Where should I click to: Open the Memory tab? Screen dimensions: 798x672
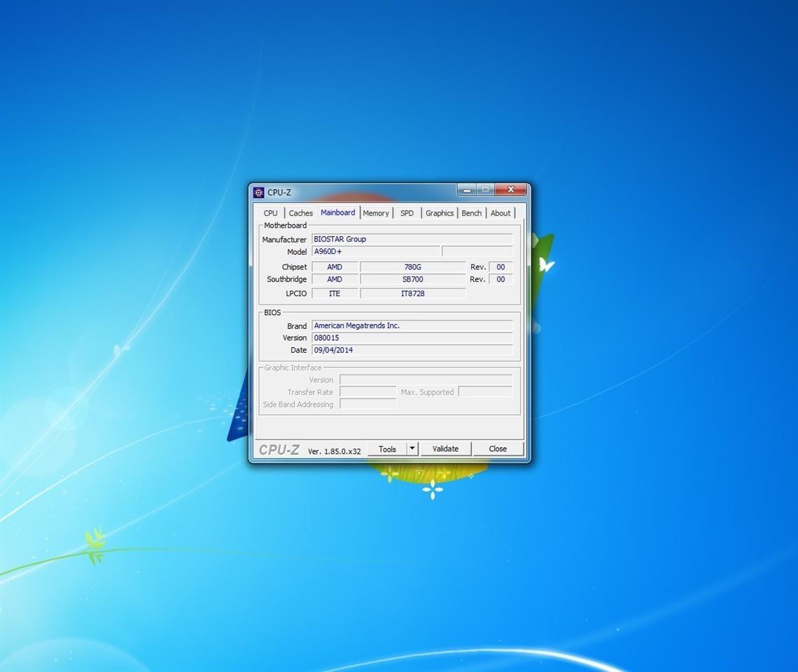(x=376, y=213)
